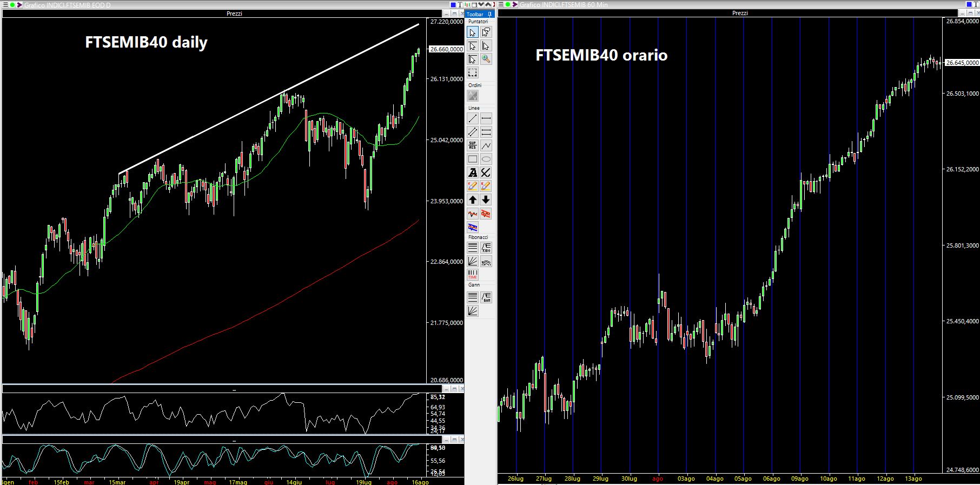Minimize the upper oscillator pane
The width and height of the screenshot is (980, 485).
tap(447, 389)
